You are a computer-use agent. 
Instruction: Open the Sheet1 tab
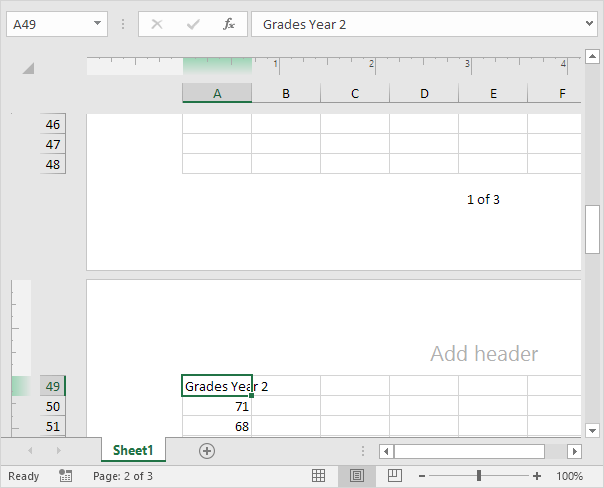(x=133, y=451)
